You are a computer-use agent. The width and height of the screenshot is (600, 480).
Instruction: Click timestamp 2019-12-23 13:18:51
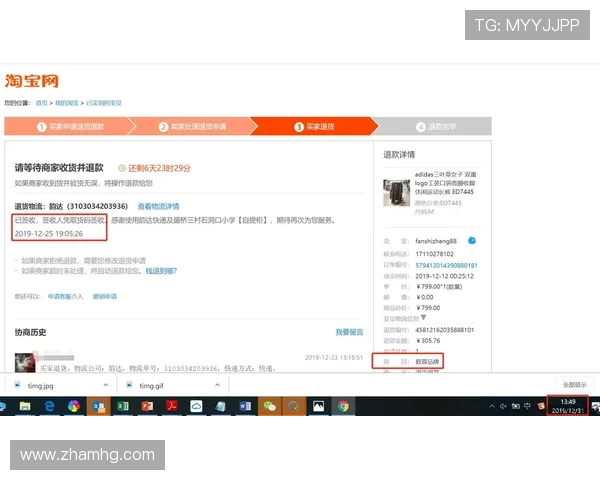coord(334,358)
